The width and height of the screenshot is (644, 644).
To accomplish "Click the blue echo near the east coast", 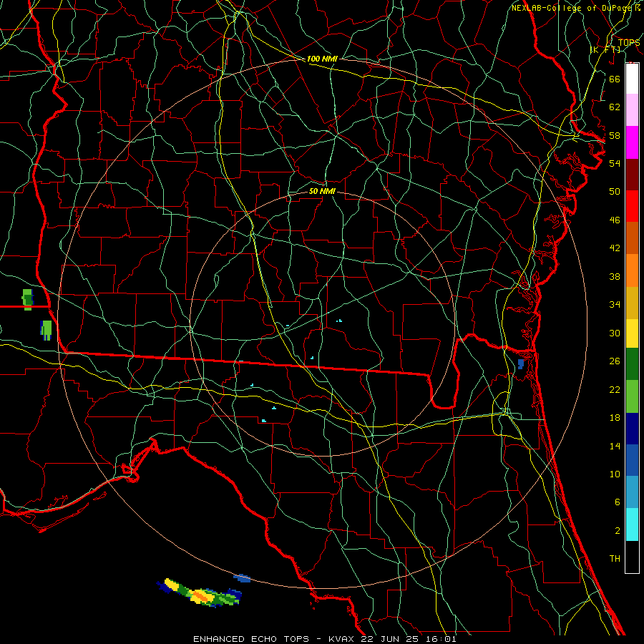I will [x=521, y=364].
